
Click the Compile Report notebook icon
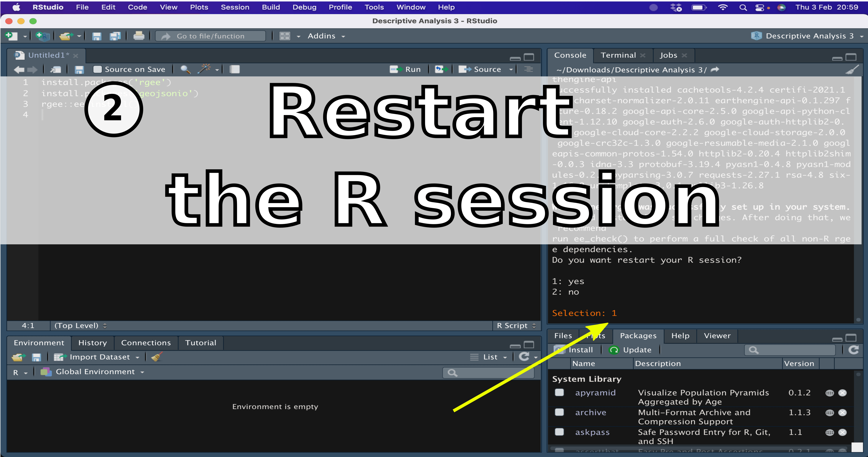(x=235, y=69)
